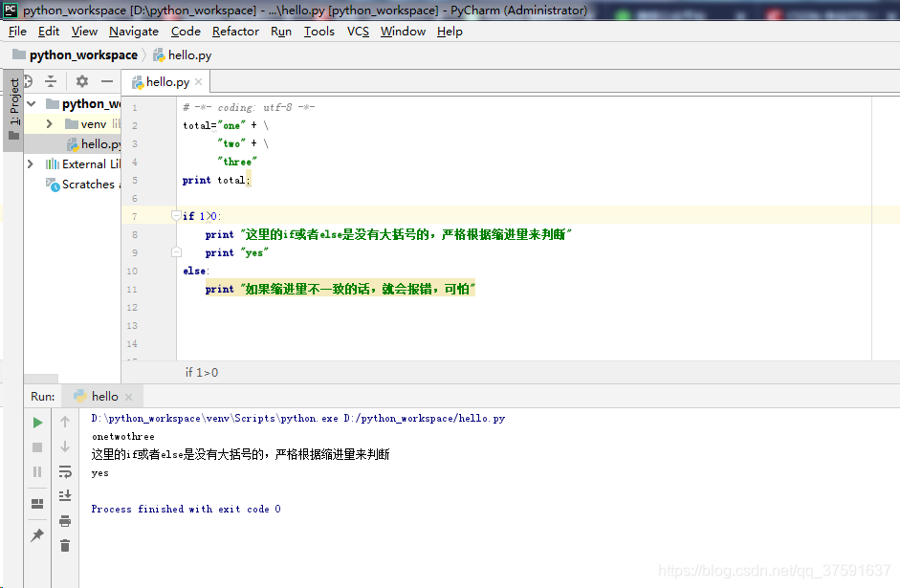Pause output using pause icon in Run panel
900x588 pixels.
[x=37, y=471]
